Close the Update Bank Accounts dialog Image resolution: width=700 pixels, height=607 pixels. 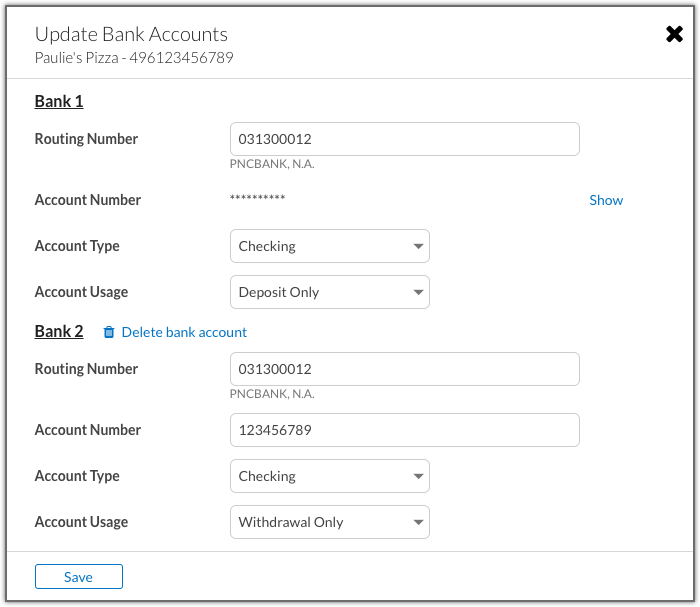pos(674,34)
